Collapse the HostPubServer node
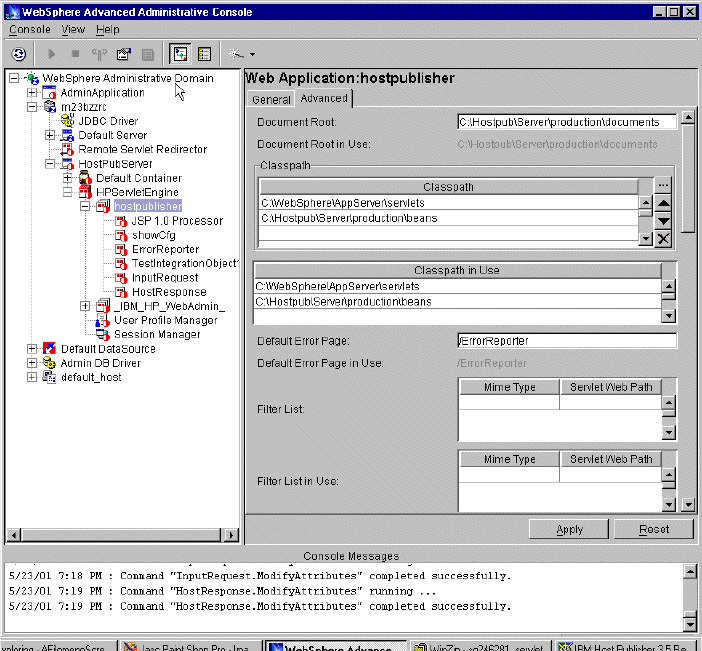 50,163
